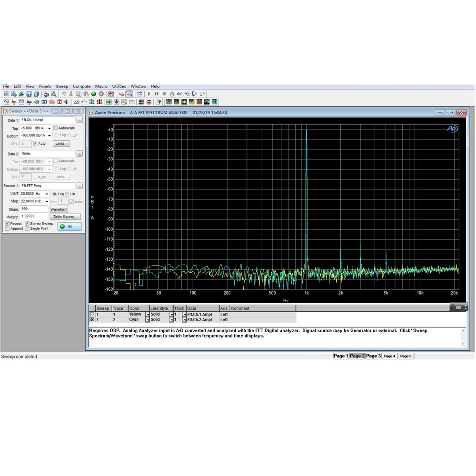The height and width of the screenshot is (476, 476).
Task: Click the undo arrow toolbar icon
Action: pyautogui.click(x=63, y=94)
